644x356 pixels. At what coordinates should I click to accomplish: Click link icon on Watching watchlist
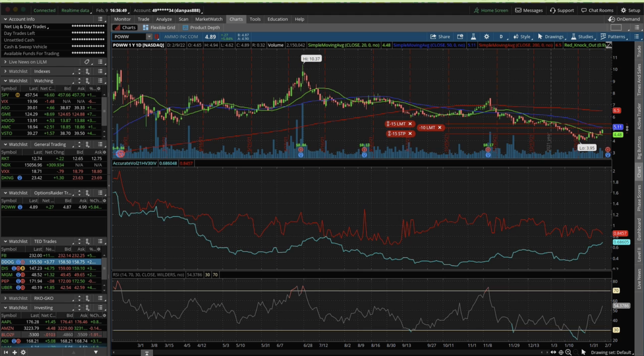[x=87, y=81]
